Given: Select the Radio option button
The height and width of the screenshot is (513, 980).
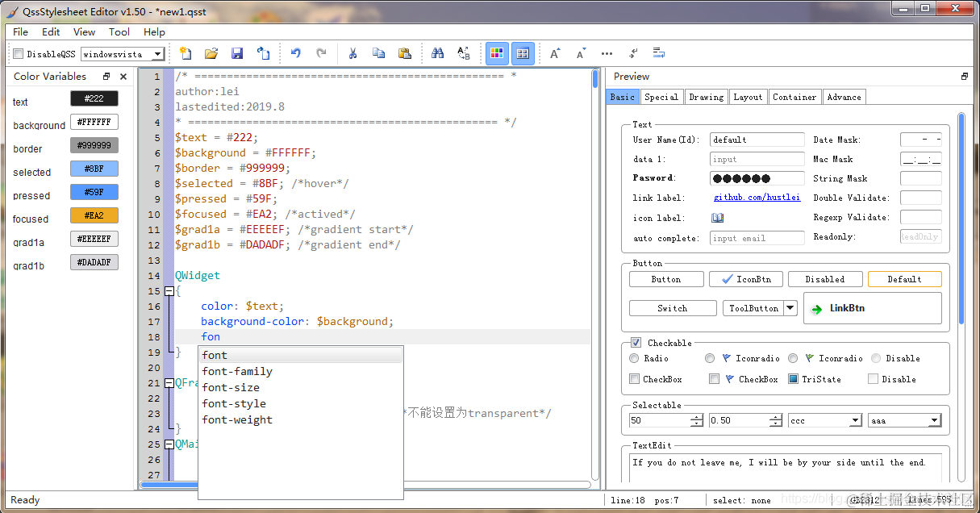Looking at the screenshot, I should click(x=634, y=358).
